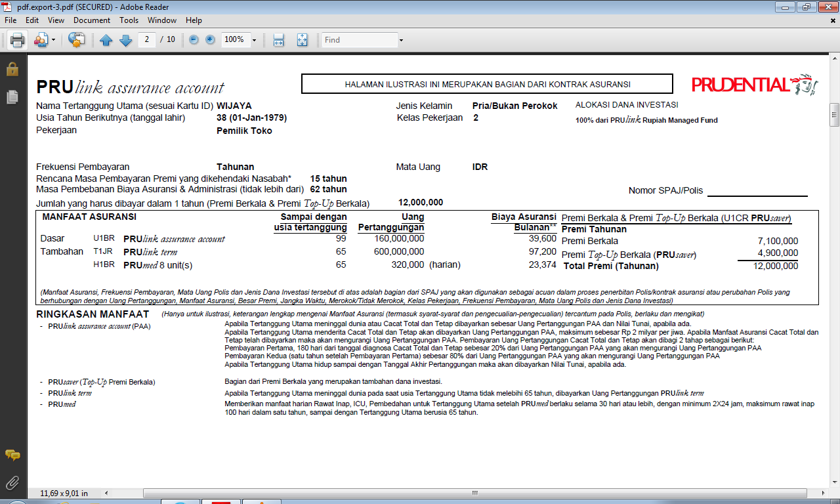840x504 pixels.
Task: Open the Window menu
Action: tap(162, 20)
